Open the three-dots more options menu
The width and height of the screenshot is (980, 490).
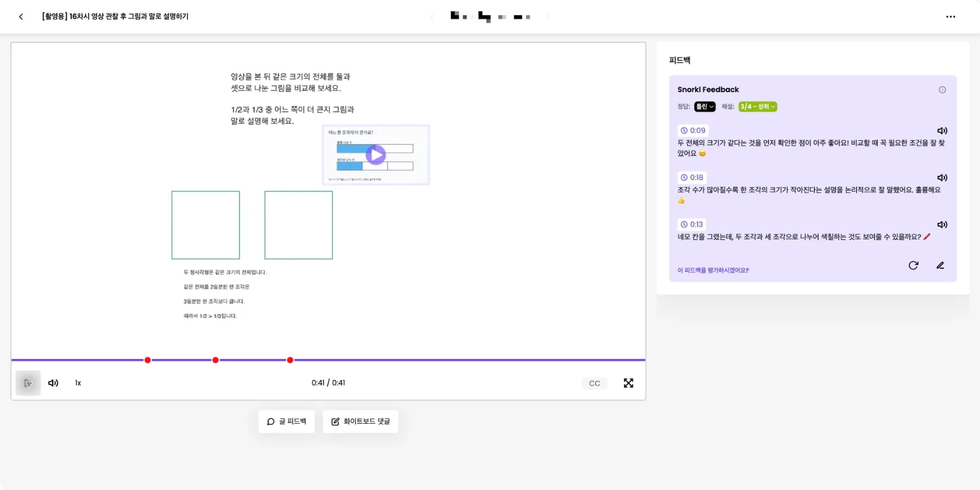click(x=951, y=17)
